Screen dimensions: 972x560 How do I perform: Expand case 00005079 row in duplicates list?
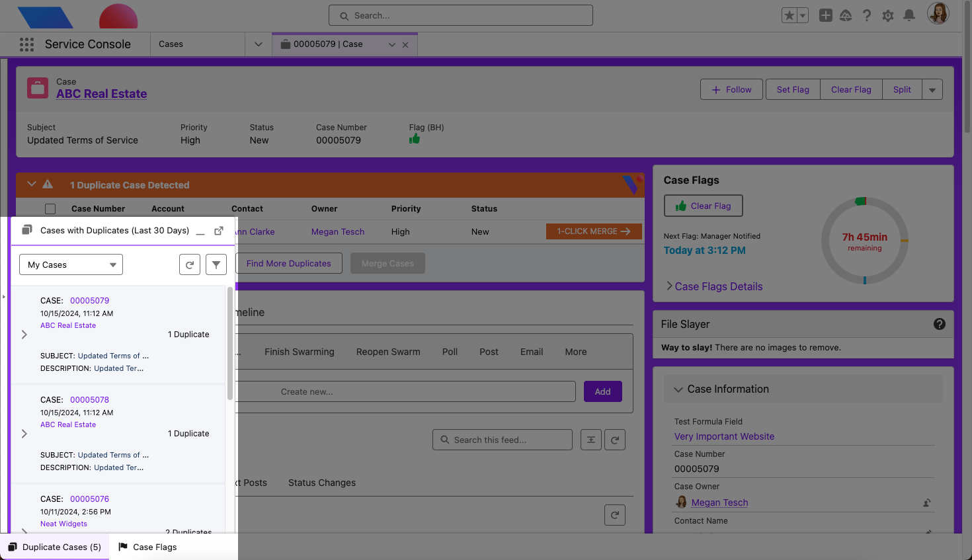(x=24, y=335)
